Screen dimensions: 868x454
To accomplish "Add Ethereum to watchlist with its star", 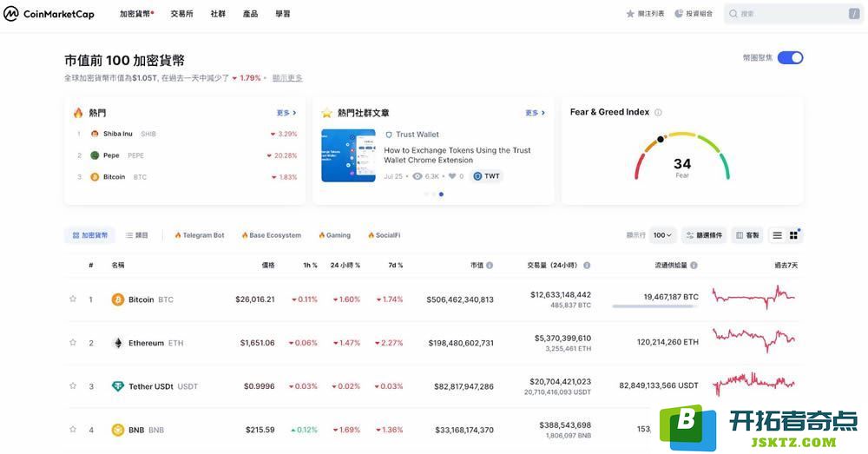I will click(73, 342).
